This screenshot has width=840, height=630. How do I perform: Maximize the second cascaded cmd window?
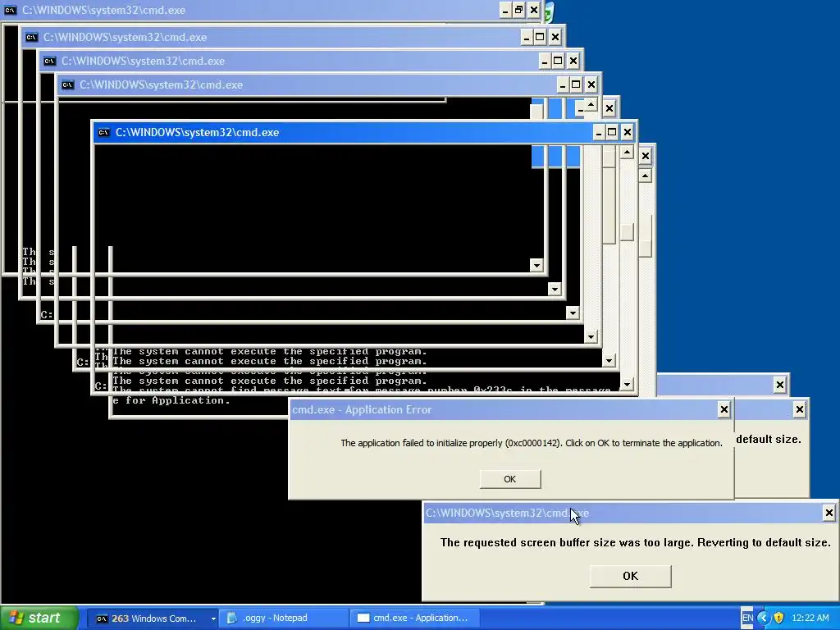coord(540,37)
